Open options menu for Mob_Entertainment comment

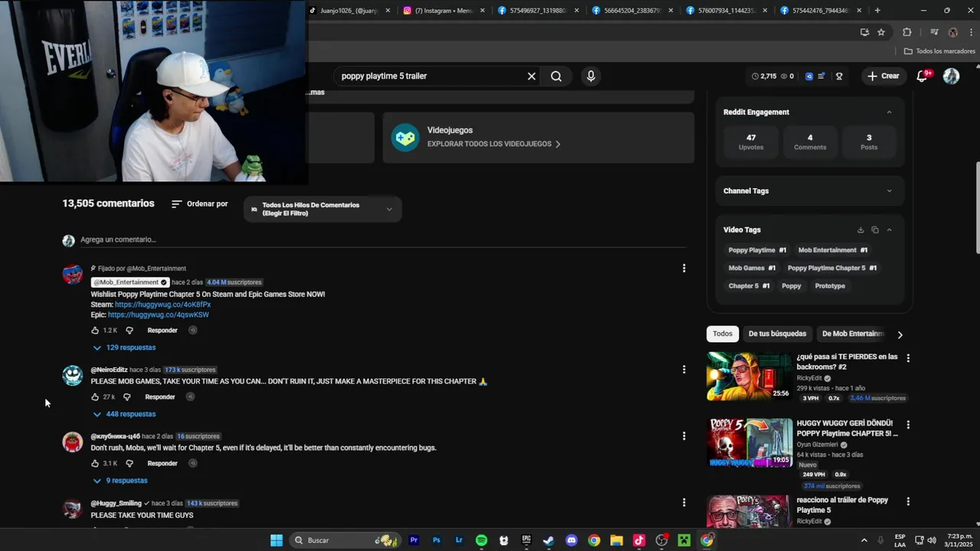[x=684, y=269]
